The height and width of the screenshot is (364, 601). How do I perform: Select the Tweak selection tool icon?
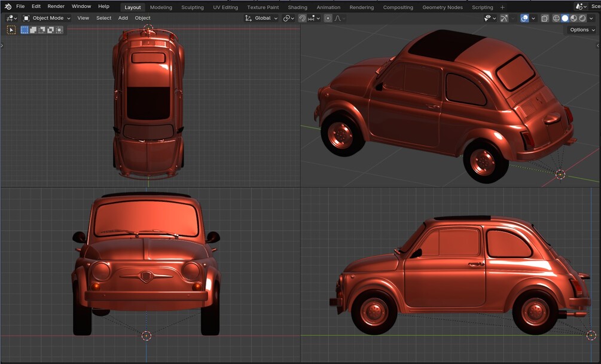pyautogui.click(x=11, y=30)
